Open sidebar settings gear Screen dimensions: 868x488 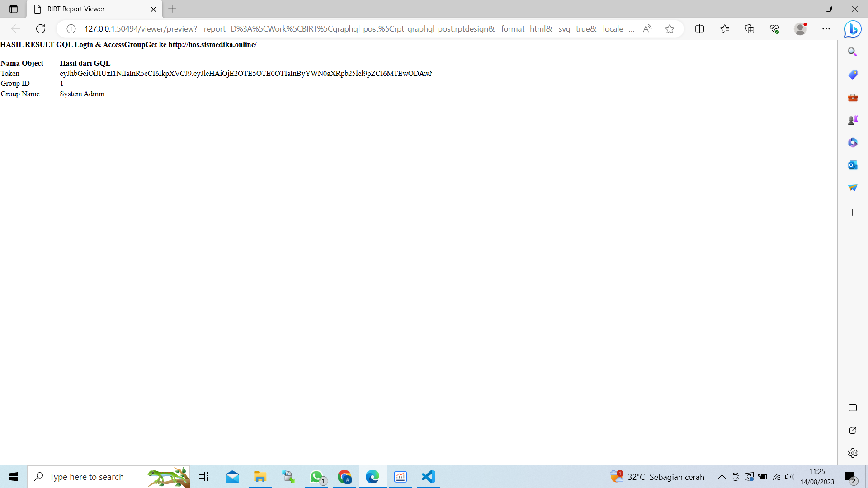pos(853,453)
